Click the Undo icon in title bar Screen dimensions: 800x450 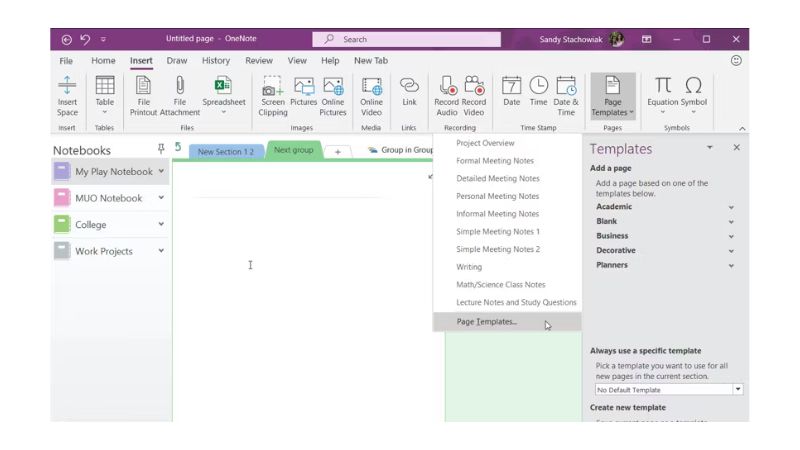tap(85, 39)
